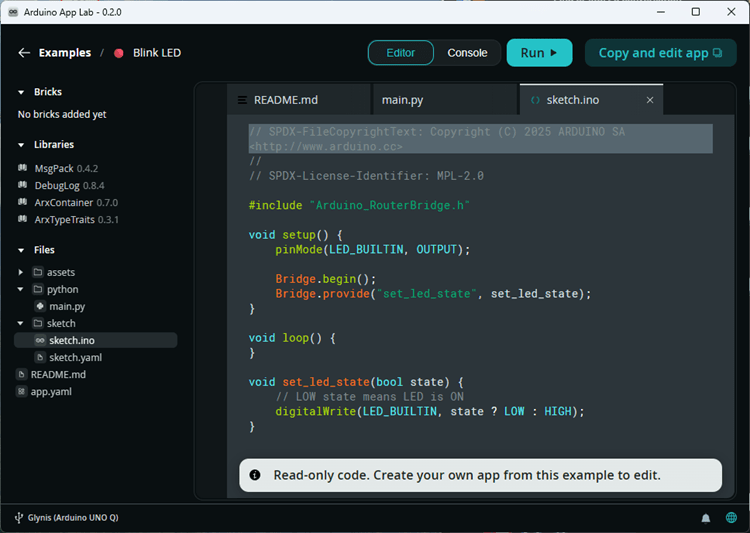Screen dimensions: 750x533
Task: Expand the assets folder
Action: 21,272
